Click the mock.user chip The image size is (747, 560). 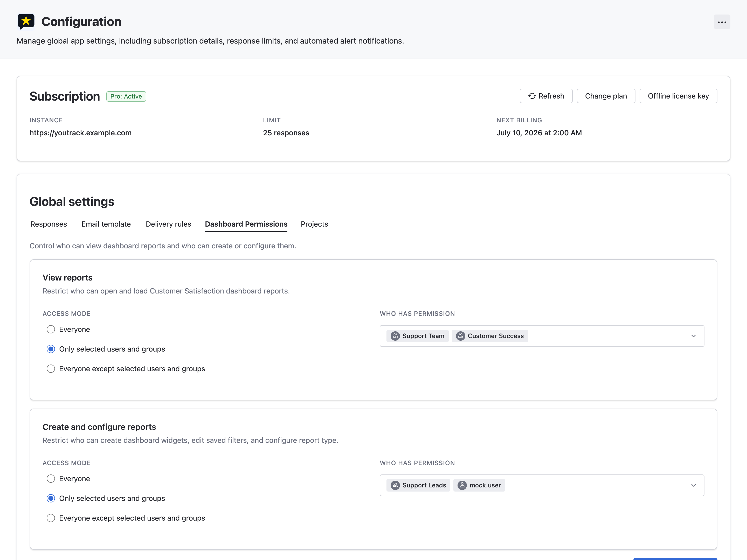tap(479, 485)
